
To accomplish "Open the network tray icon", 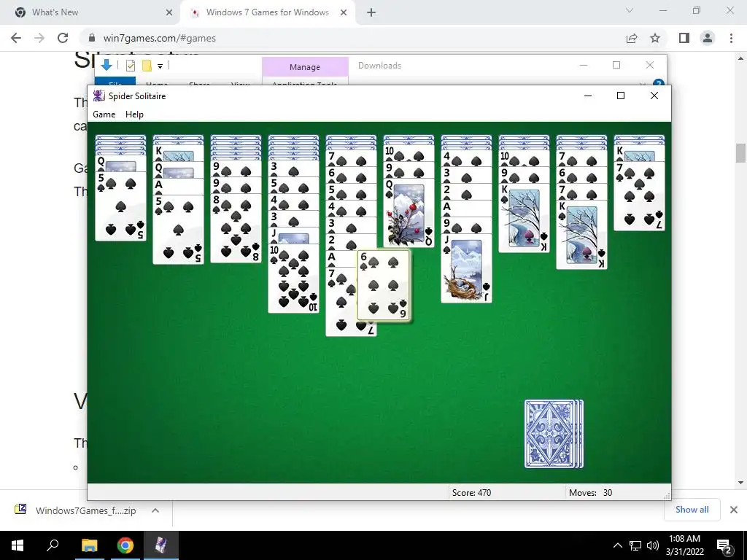I will coord(635,545).
